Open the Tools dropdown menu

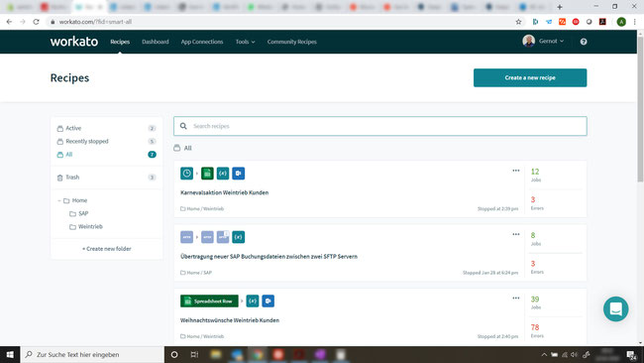pyautogui.click(x=245, y=42)
